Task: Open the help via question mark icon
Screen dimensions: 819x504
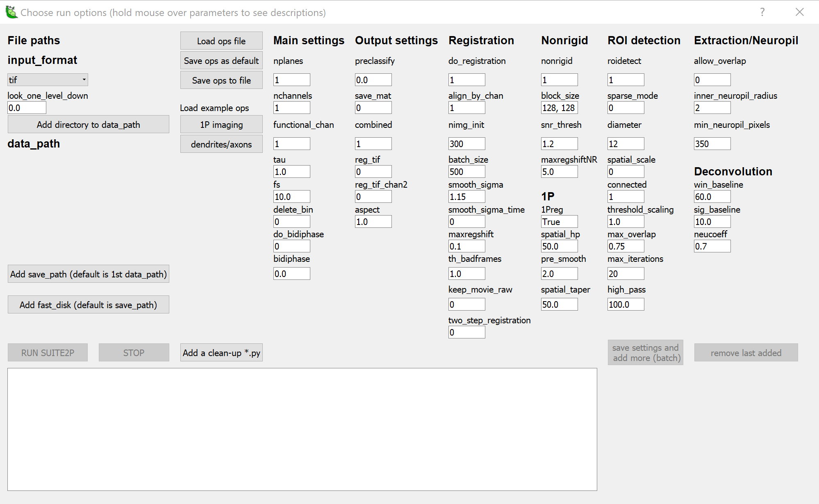Action: click(762, 12)
